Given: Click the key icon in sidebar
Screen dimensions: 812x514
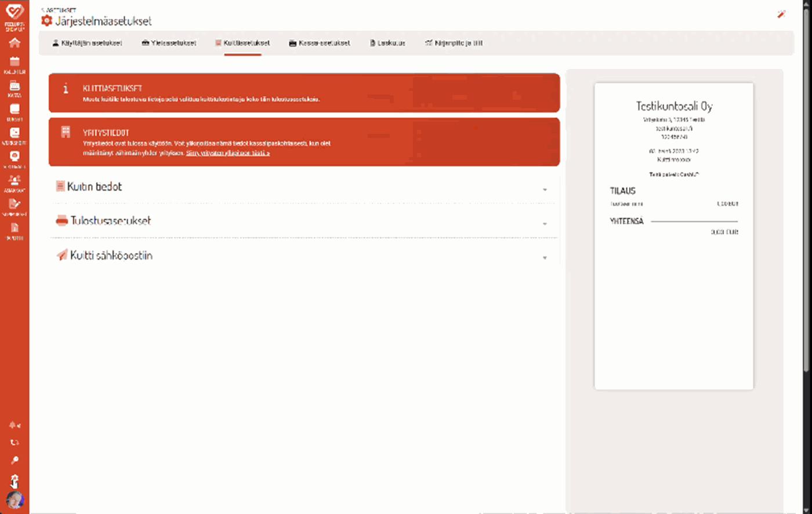Looking at the screenshot, I should tap(14, 461).
